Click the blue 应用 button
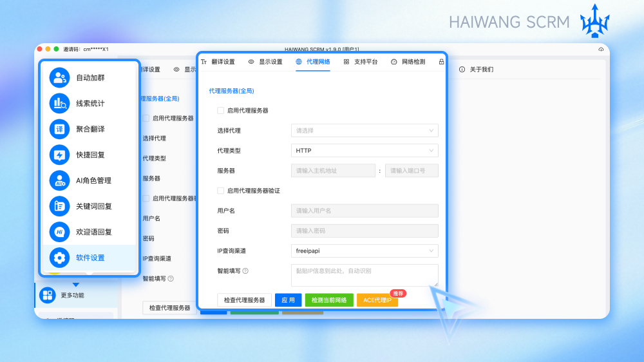This screenshot has height=362, width=644. 288,300
